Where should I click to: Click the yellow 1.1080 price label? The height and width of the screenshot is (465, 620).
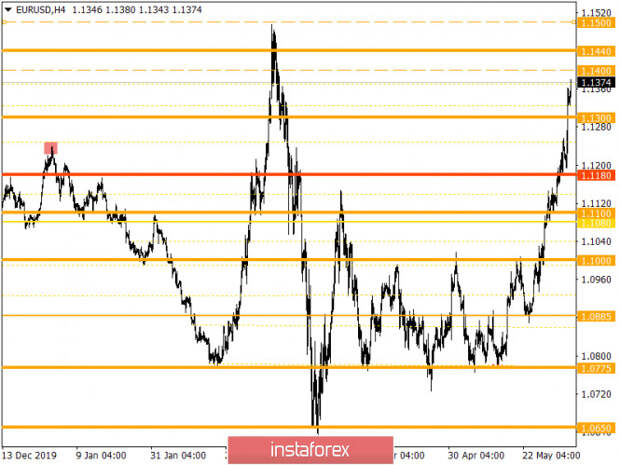(x=596, y=223)
